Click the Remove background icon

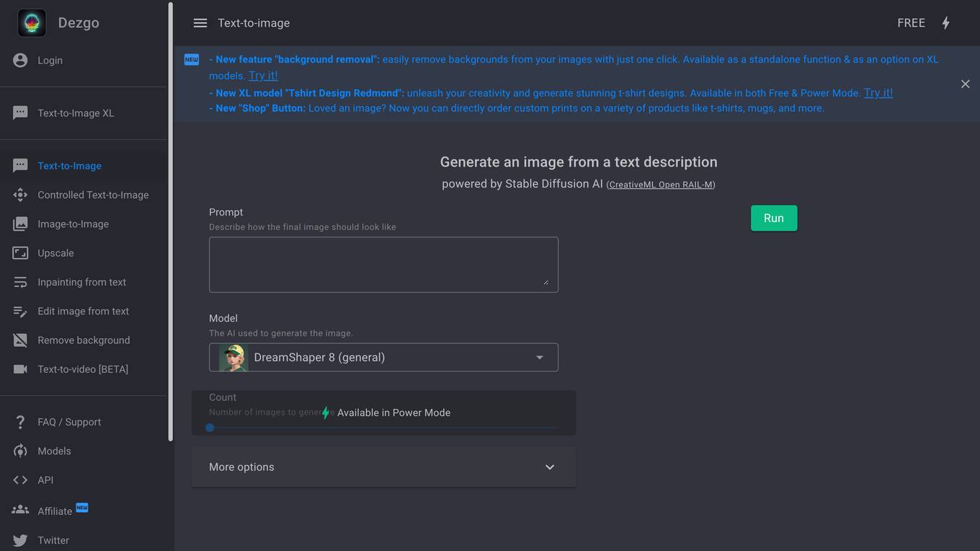pyautogui.click(x=20, y=340)
